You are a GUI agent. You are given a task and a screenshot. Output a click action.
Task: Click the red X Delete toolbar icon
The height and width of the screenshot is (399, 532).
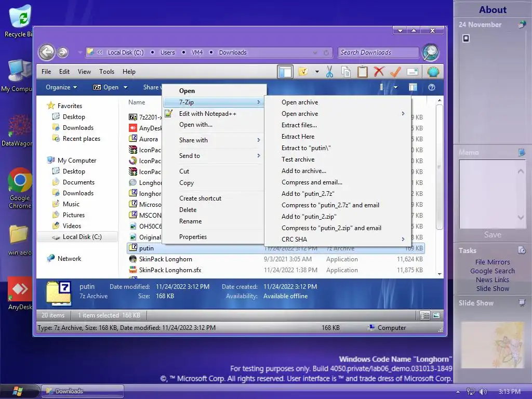tap(379, 72)
